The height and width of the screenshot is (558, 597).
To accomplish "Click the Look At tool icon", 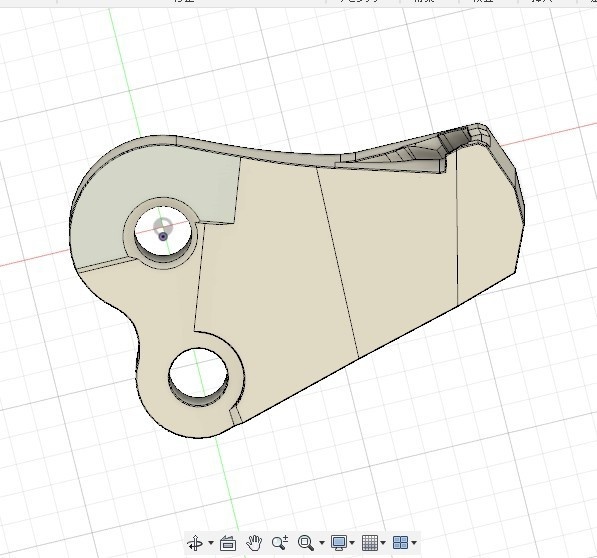I will point(228,543).
